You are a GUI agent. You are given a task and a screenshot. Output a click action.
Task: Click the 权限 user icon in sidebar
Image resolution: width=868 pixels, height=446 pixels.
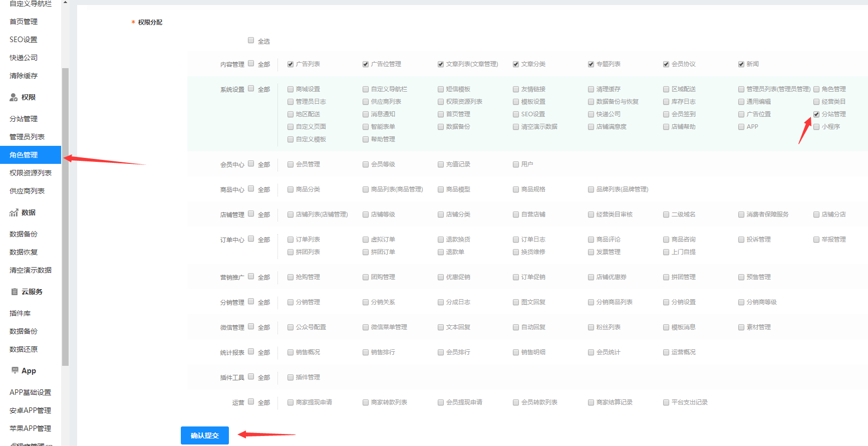click(14, 97)
